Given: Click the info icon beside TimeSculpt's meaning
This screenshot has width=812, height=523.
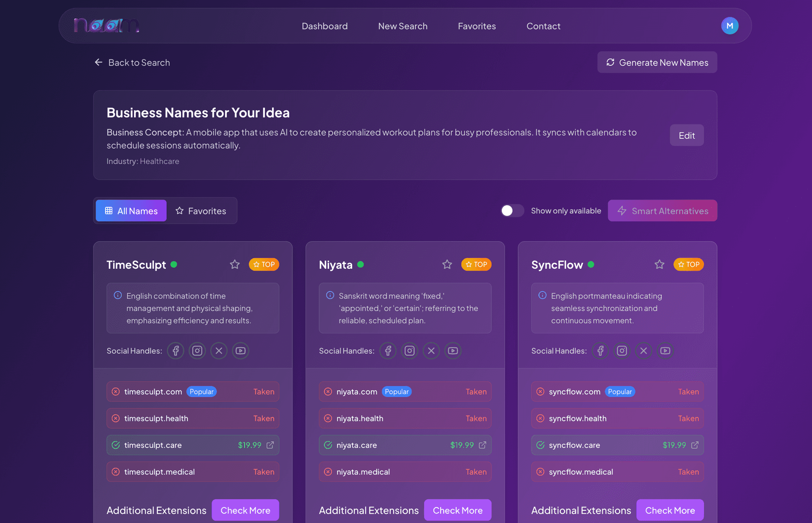Looking at the screenshot, I should [118, 295].
